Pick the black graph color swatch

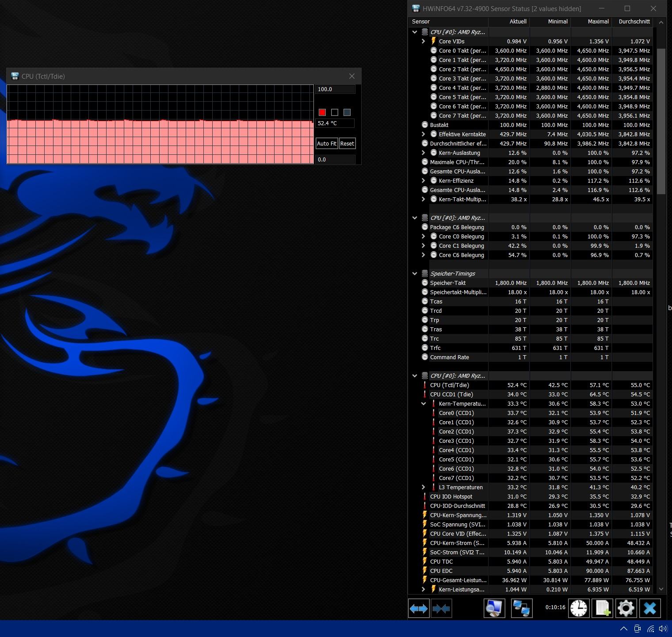(335, 112)
